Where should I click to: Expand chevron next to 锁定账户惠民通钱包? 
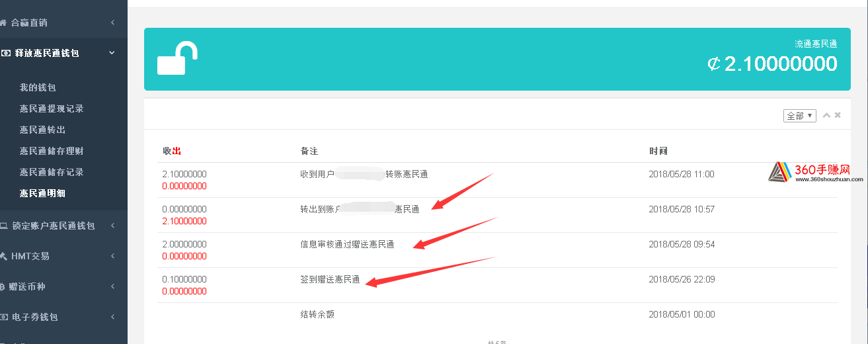pyautogui.click(x=112, y=226)
